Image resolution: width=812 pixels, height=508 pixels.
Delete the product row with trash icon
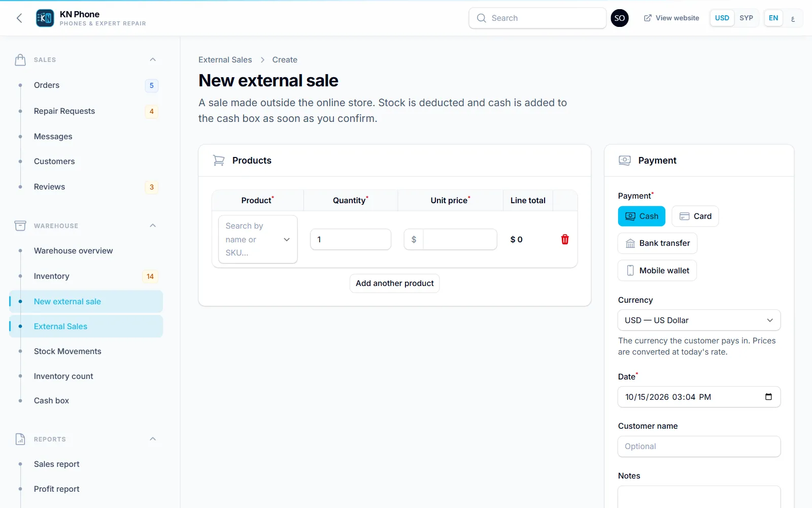tap(565, 239)
